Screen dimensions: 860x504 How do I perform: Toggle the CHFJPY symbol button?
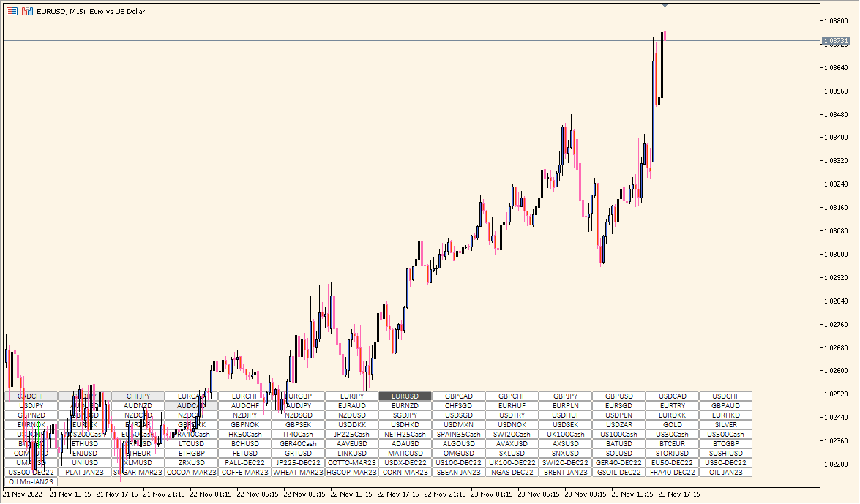[x=138, y=396]
